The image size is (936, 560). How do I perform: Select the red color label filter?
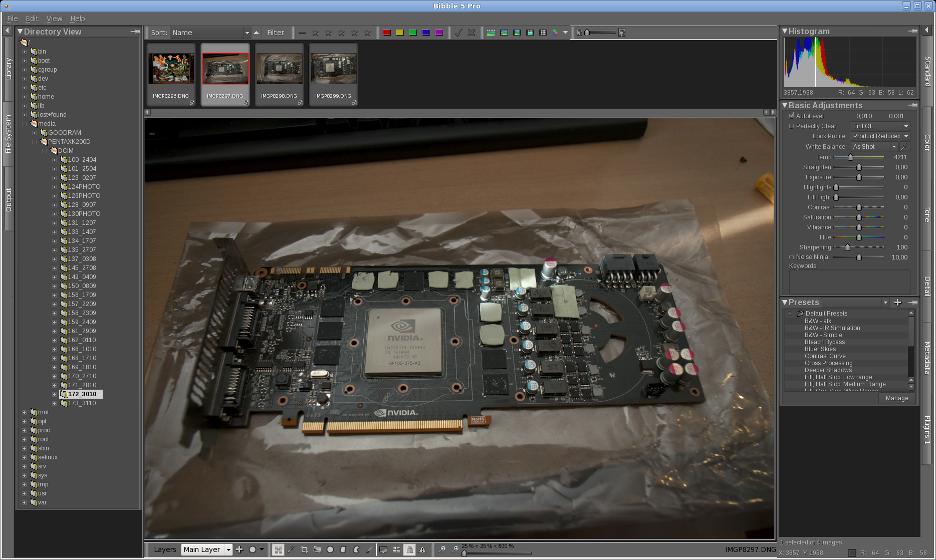(x=387, y=33)
